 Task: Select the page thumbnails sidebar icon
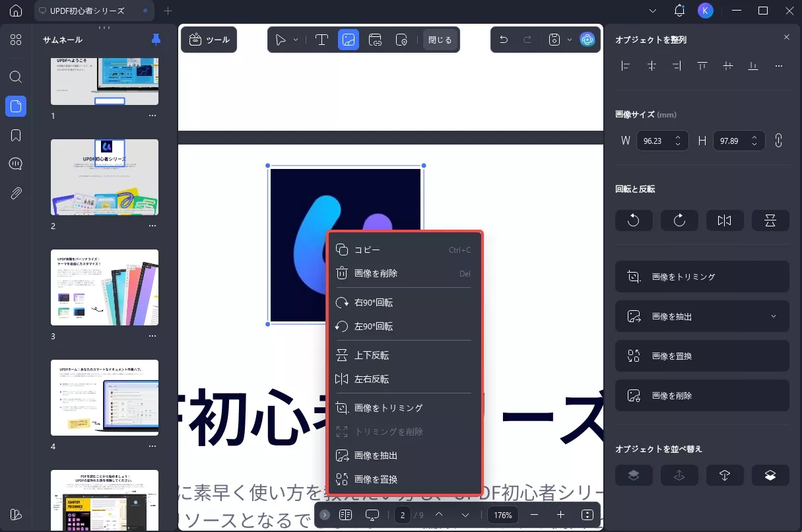(16, 106)
